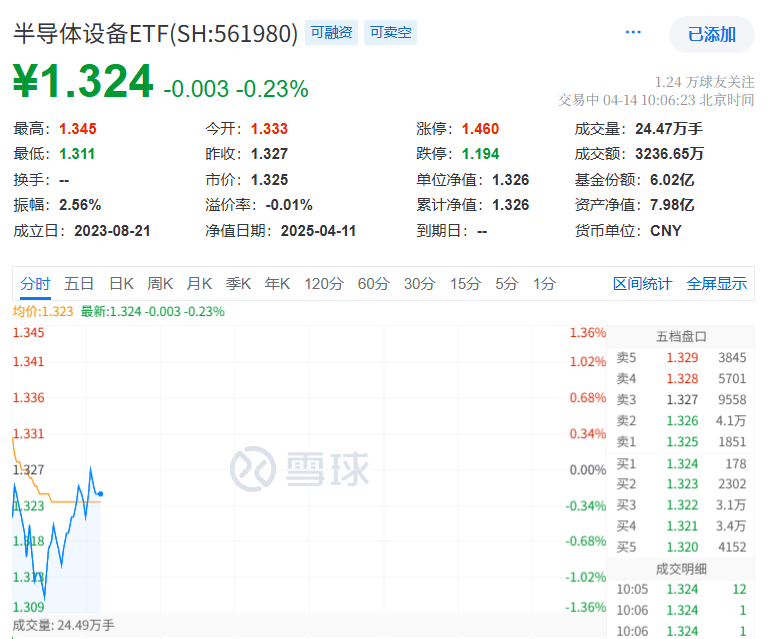Open the 60分 chart tab
This screenshot has height=639, width=779.
374,284
